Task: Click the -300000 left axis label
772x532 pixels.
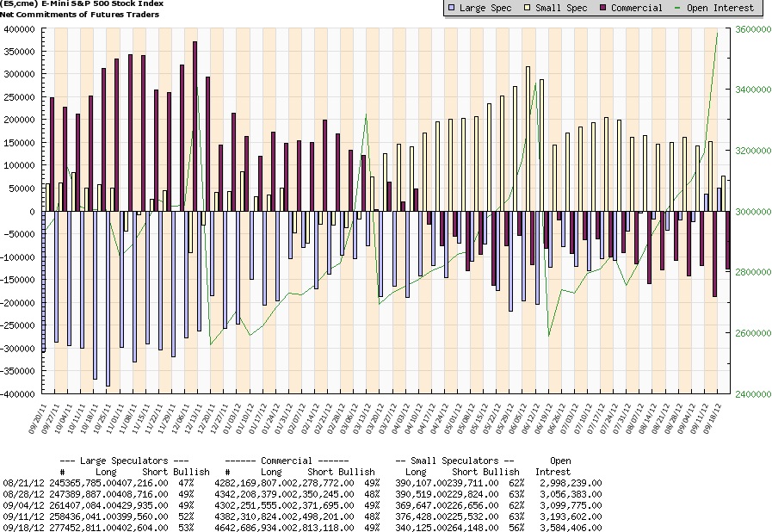Action: [18, 349]
